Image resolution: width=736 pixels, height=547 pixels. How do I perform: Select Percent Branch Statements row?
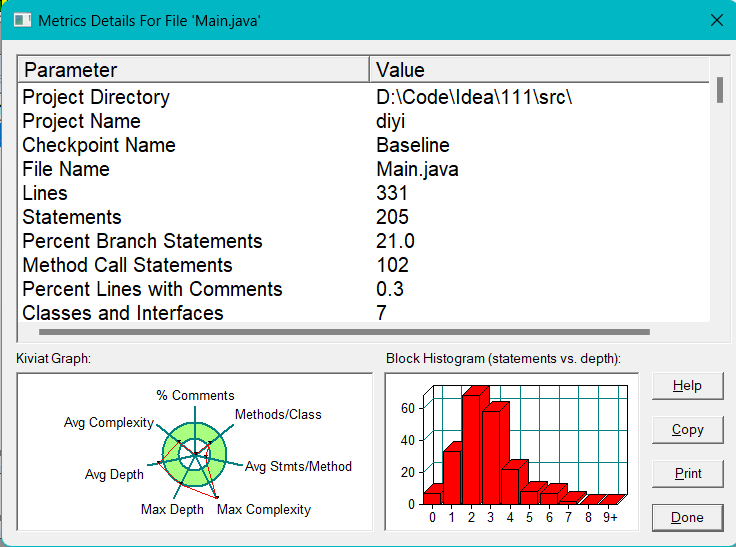click(x=364, y=241)
